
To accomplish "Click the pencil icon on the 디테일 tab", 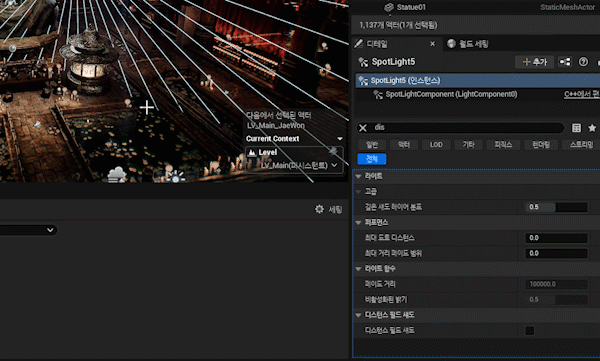I will (x=359, y=44).
